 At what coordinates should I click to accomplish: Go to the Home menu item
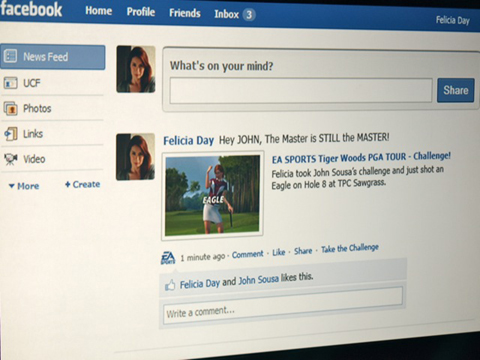(x=98, y=11)
